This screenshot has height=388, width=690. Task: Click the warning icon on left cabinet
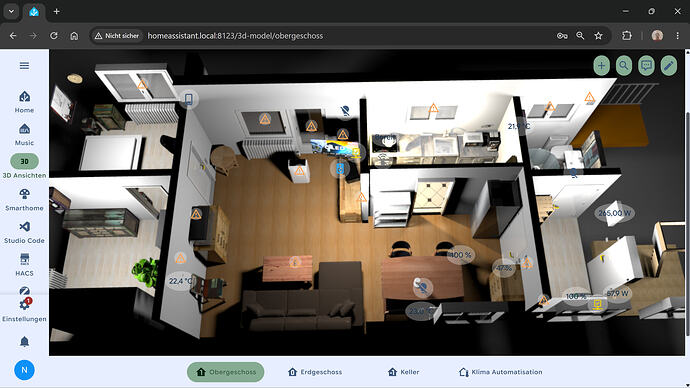click(x=196, y=214)
